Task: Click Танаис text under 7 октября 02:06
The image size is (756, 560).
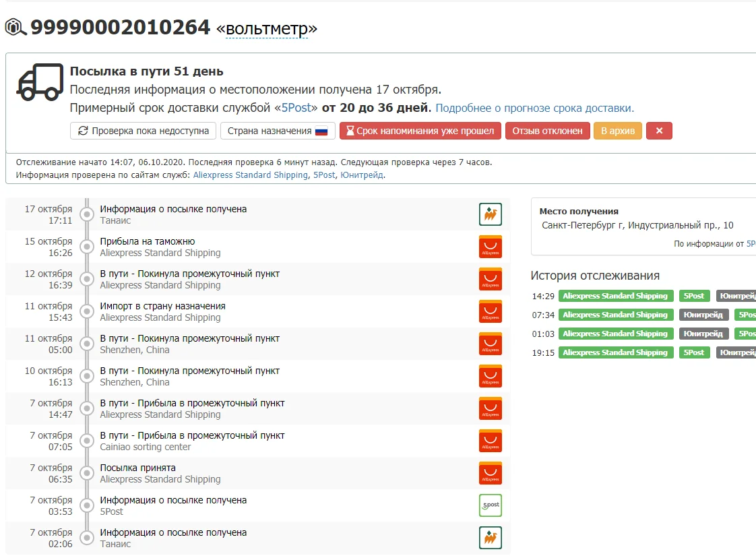Action: [115, 544]
